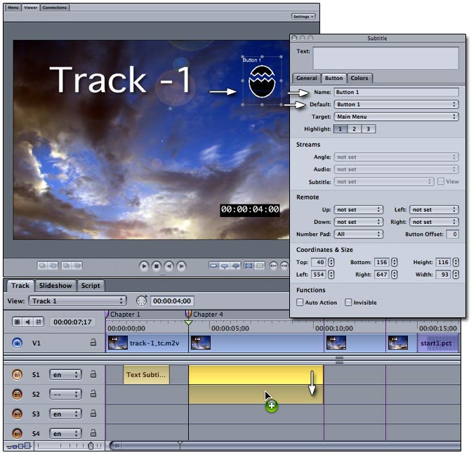Toggle the S2 subtitle stream button

point(17,394)
